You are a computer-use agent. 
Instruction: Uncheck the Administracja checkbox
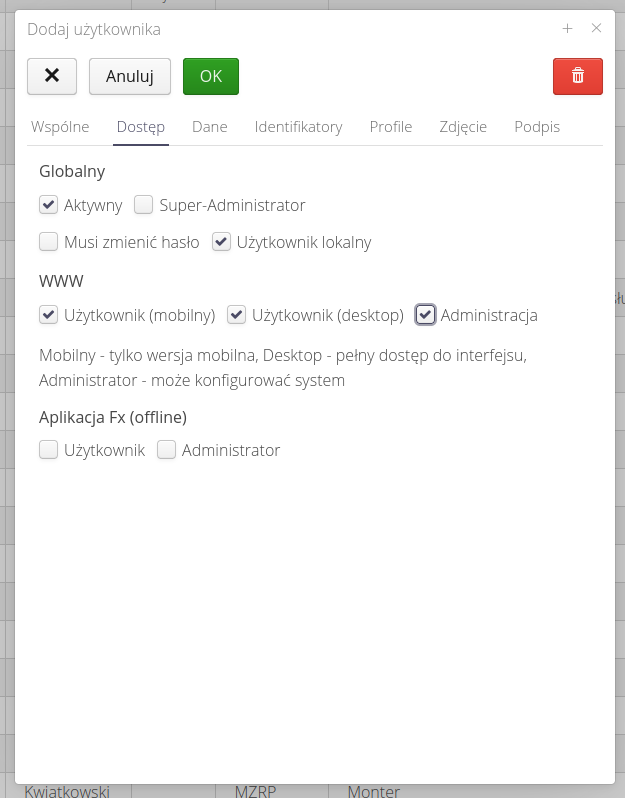coord(425,315)
